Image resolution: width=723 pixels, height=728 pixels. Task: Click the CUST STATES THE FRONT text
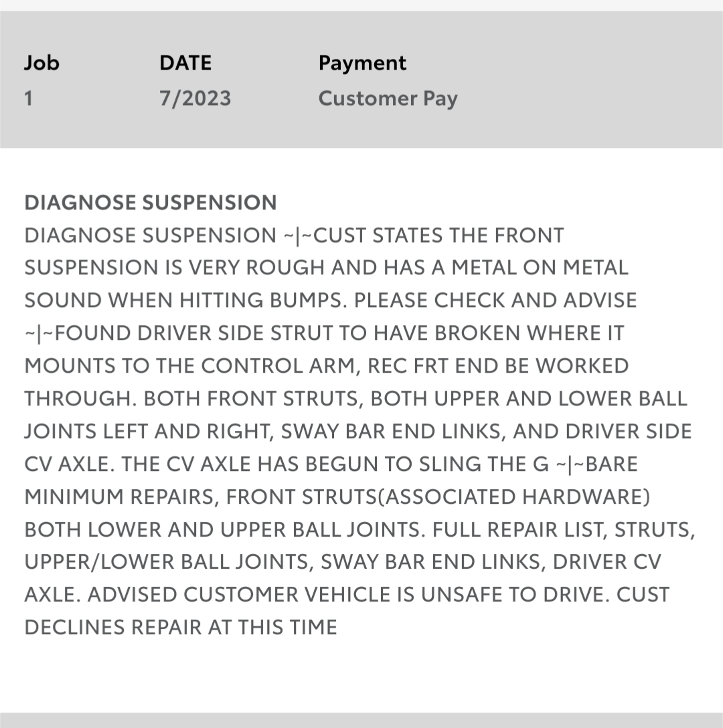point(438,236)
